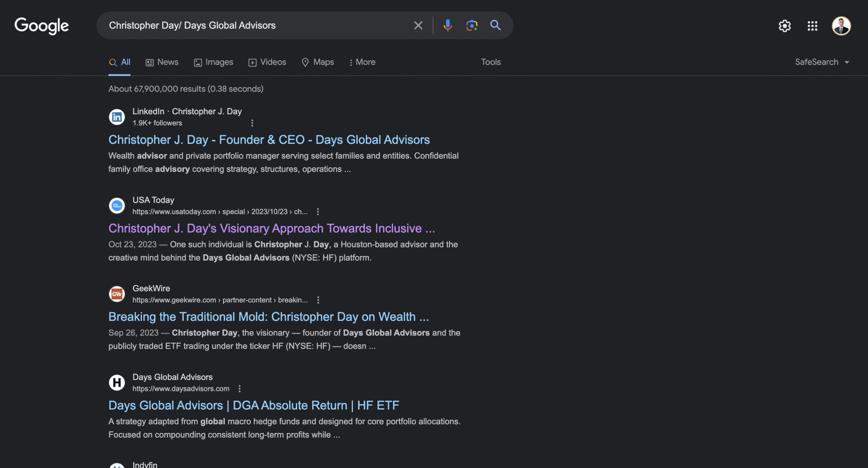Image resolution: width=868 pixels, height=468 pixels.
Task: Open Christopher J. Day Founder & CEO link
Action: pyautogui.click(x=269, y=140)
